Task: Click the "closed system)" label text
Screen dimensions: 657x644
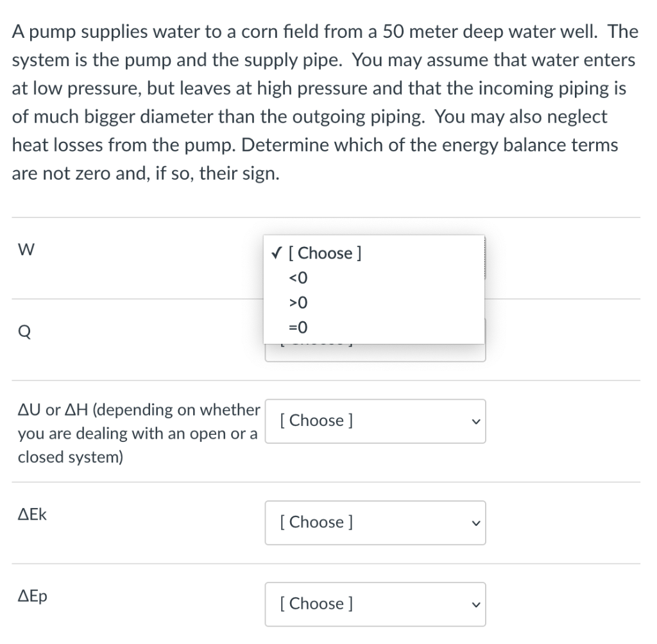Action: (71, 457)
